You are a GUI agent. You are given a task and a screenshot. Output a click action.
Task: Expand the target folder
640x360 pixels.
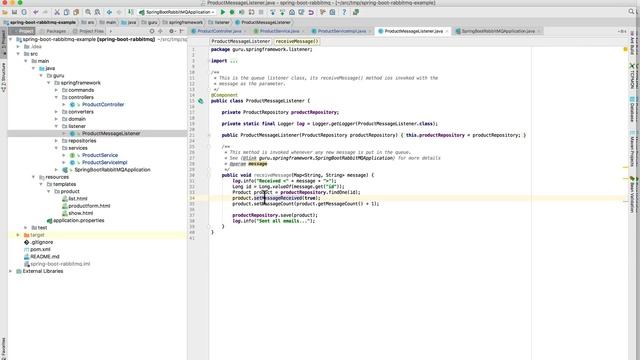click(18, 235)
